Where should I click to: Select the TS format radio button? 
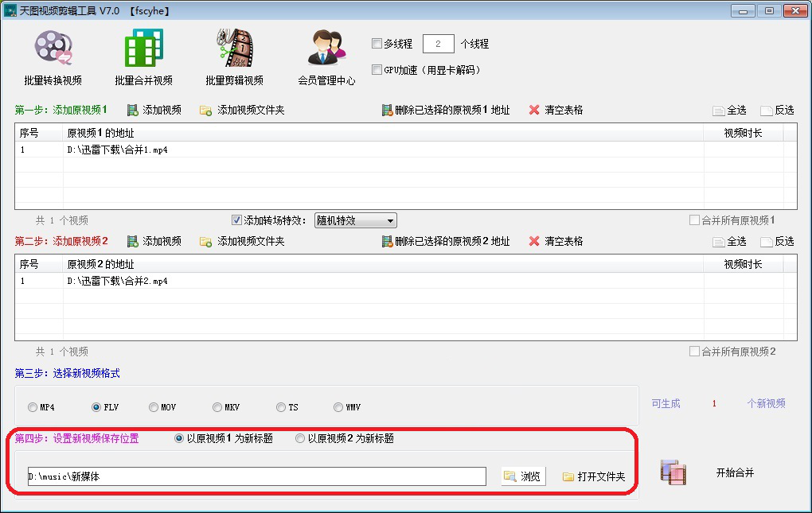click(281, 407)
